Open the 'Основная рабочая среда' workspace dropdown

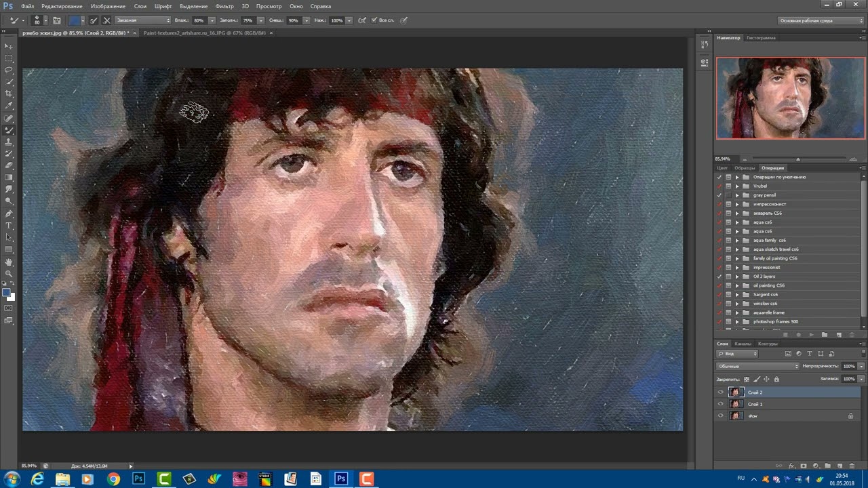(x=821, y=20)
